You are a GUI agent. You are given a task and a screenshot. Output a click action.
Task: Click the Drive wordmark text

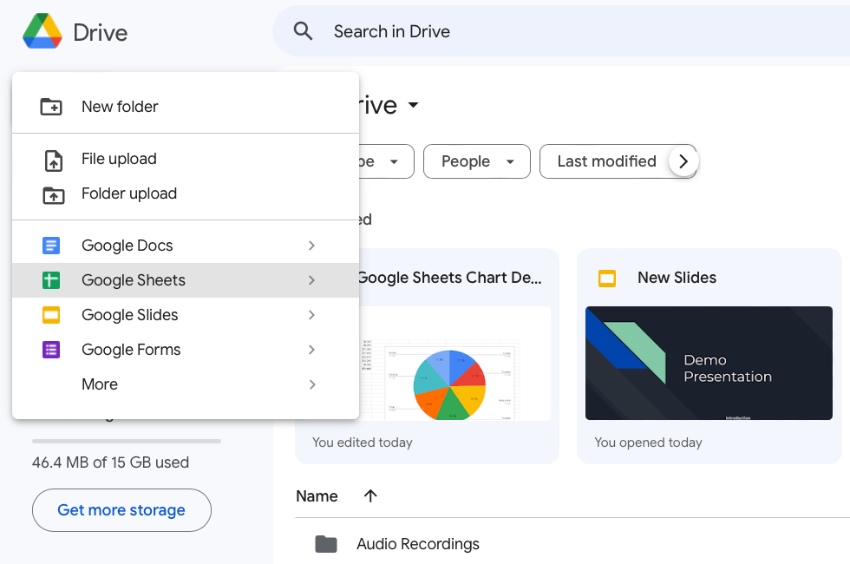click(x=100, y=33)
